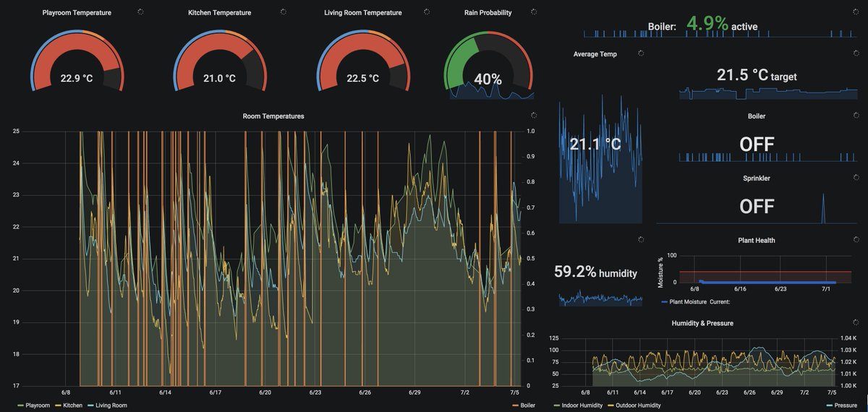Click the Living Room Temperature loading spinner

click(x=427, y=12)
